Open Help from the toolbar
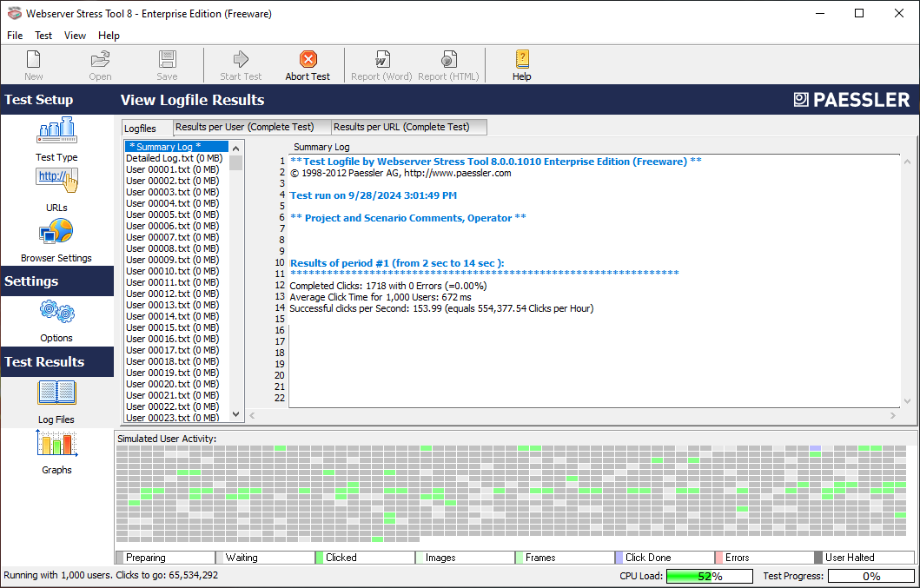 (521, 63)
